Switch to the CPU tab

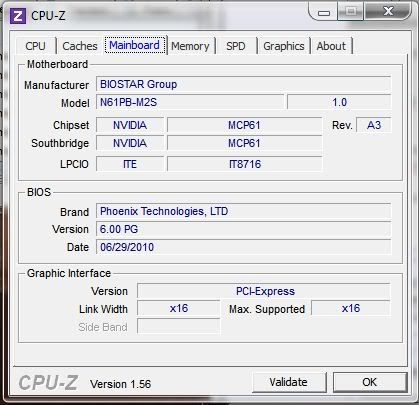[x=35, y=46]
